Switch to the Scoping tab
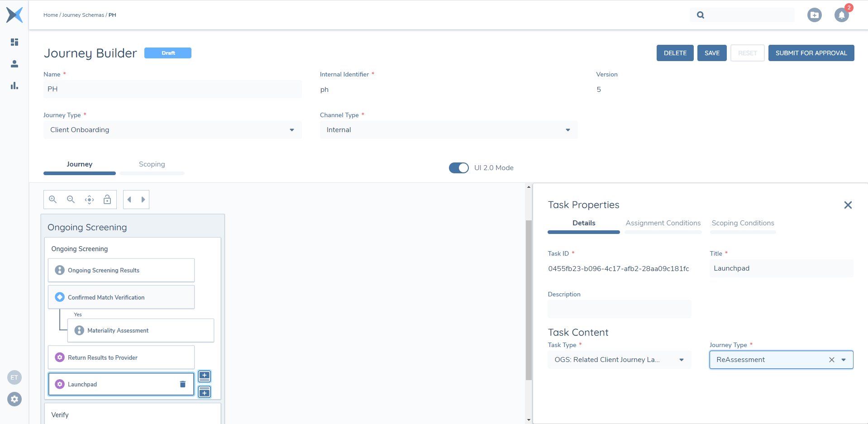The height and width of the screenshot is (424, 868). tap(152, 164)
